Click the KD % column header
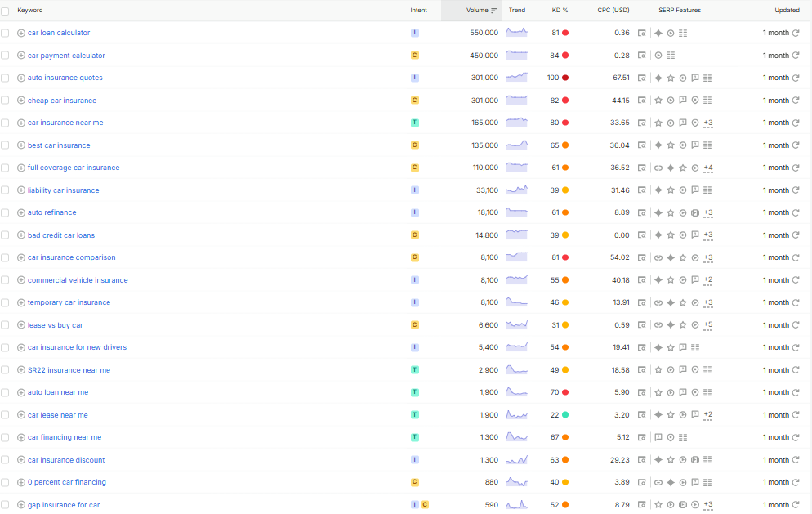 [560, 11]
